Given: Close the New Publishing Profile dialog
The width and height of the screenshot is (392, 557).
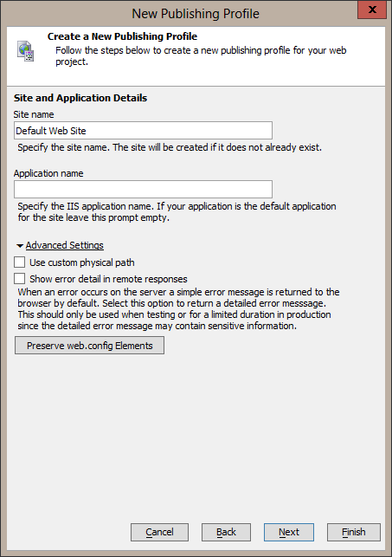Looking at the screenshot, I should pyautogui.click(x=372, y=10).
